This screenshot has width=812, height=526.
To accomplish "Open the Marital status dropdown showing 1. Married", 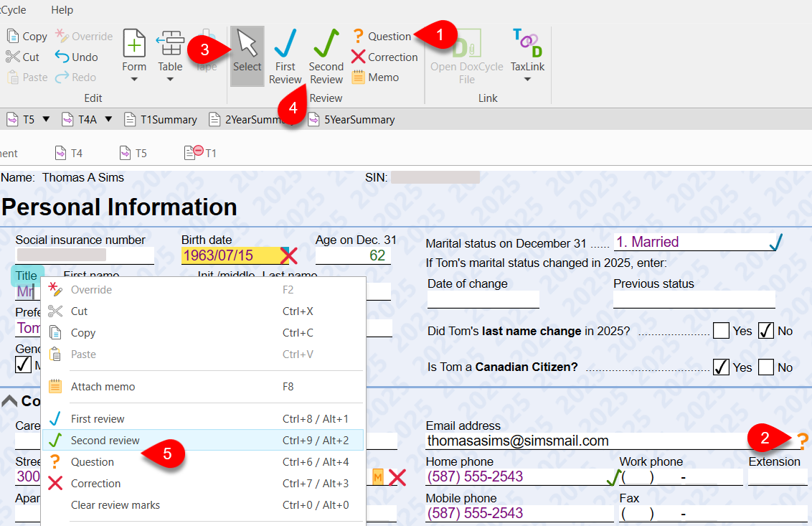I will coord(694,242).
